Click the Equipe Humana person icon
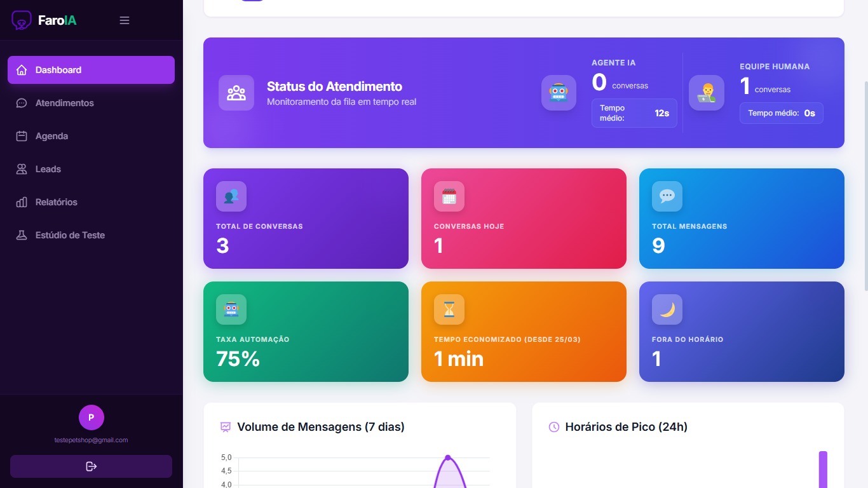Screen dimensions: 868x488 (x=706, y=93)
